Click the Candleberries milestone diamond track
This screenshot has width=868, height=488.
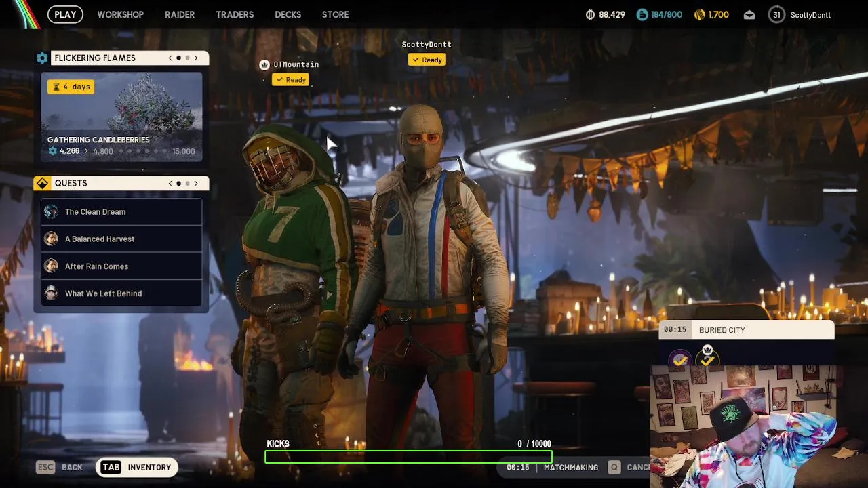pos(142,151)
